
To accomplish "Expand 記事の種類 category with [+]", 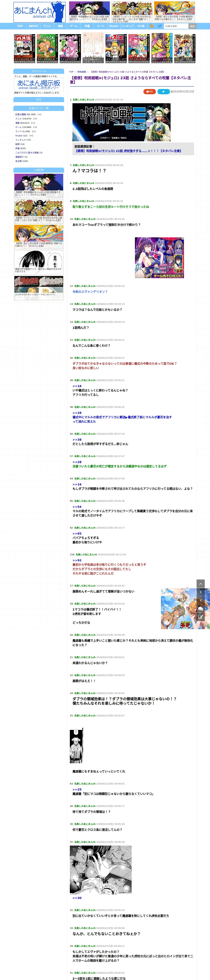I will tap(40, 114).
